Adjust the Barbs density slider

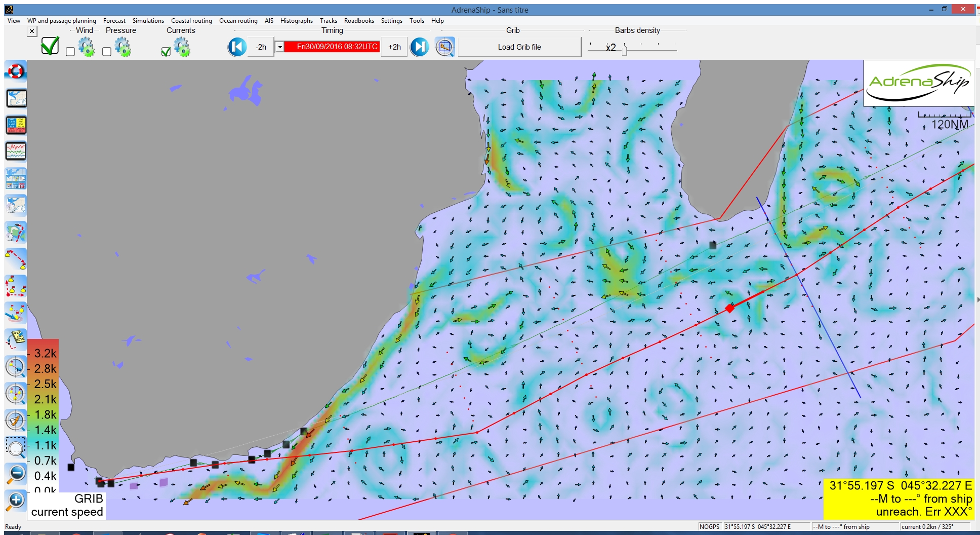click(624, 50)
